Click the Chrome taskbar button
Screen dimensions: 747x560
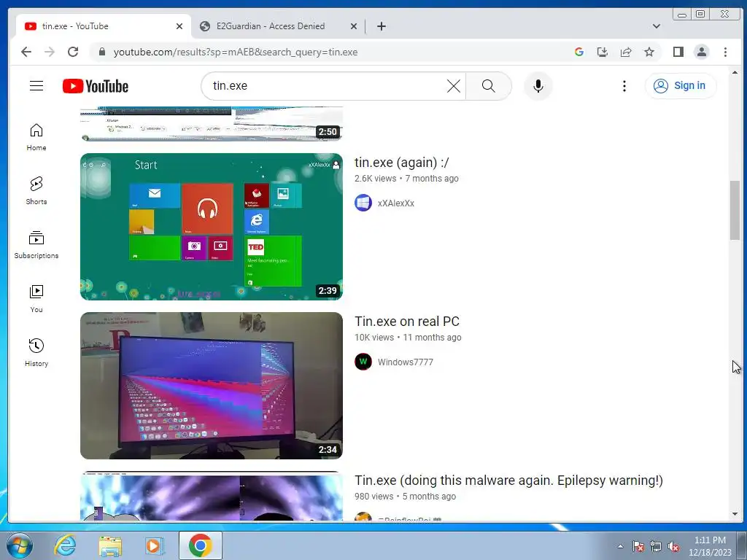(200, 545)
